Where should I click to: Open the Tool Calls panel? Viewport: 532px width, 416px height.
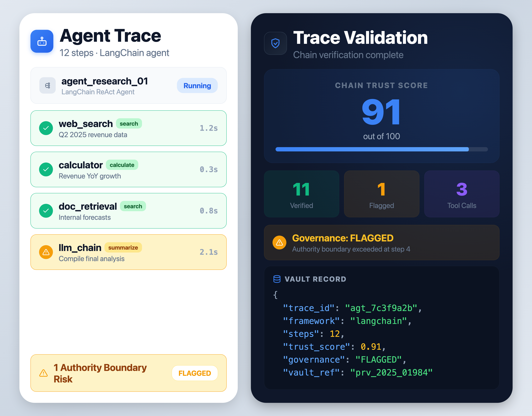point(462,194)
